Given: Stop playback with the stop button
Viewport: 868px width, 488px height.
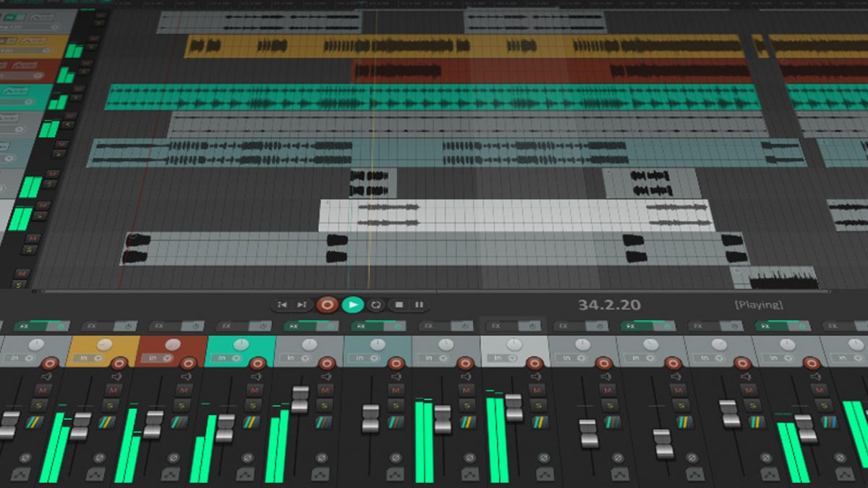Looking at the screenshot, I should pos(399,304).
